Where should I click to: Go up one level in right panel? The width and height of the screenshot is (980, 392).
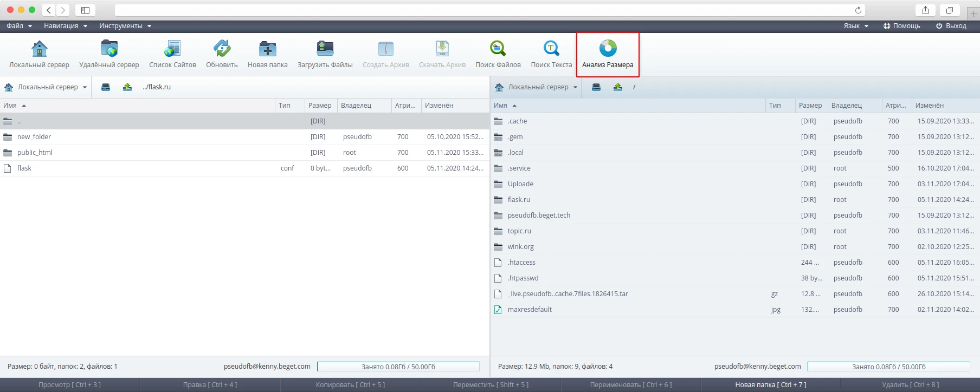(617, 87)
